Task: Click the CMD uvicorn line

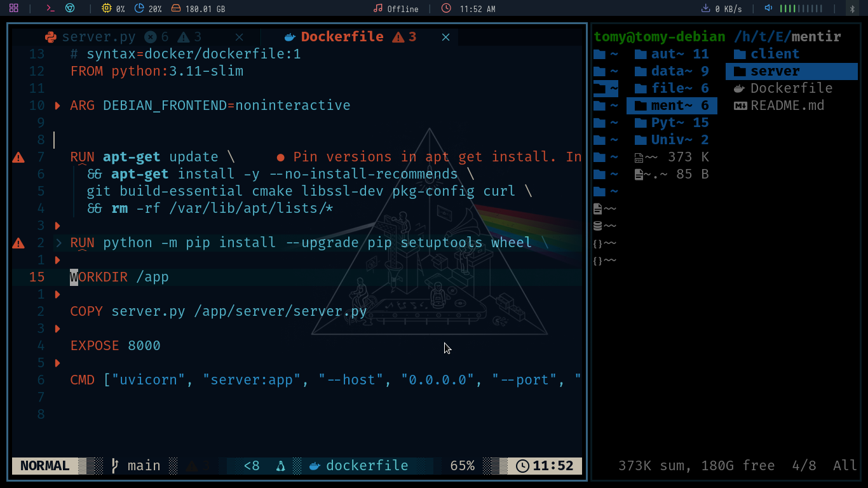Action: tap(326, 380)
